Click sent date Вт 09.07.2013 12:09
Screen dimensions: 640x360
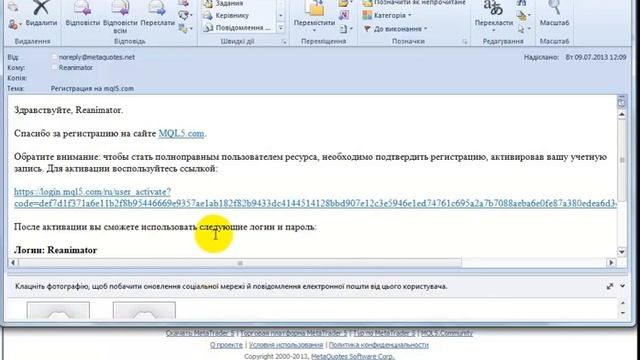596,57
